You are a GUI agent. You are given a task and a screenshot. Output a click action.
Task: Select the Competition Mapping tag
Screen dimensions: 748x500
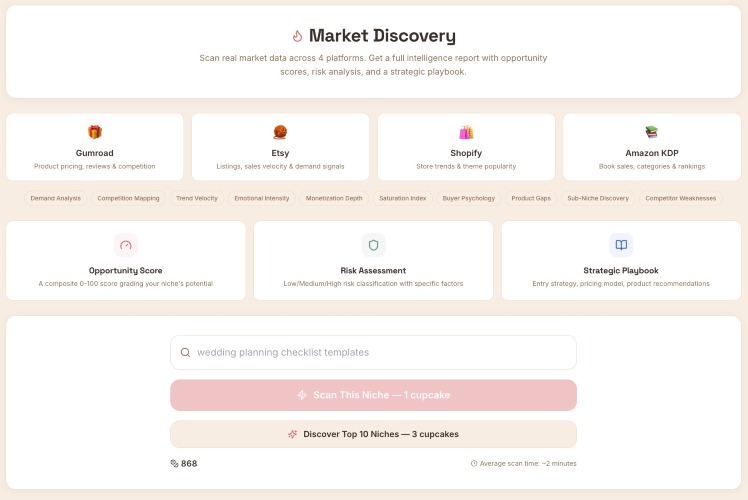tap(128, 198)
